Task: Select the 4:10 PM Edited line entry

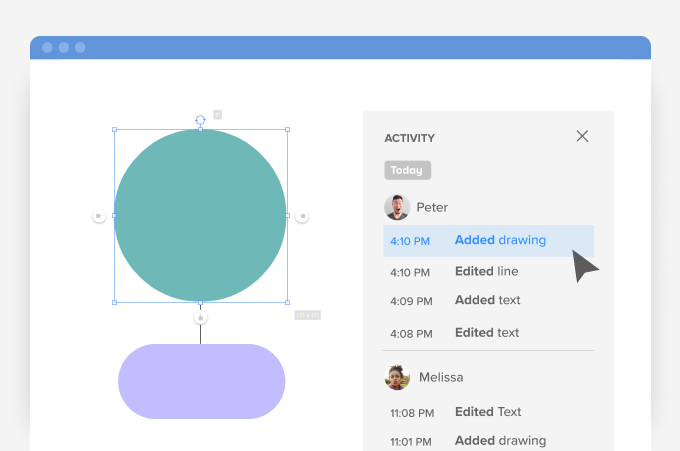Action: (x=454, y=272)
